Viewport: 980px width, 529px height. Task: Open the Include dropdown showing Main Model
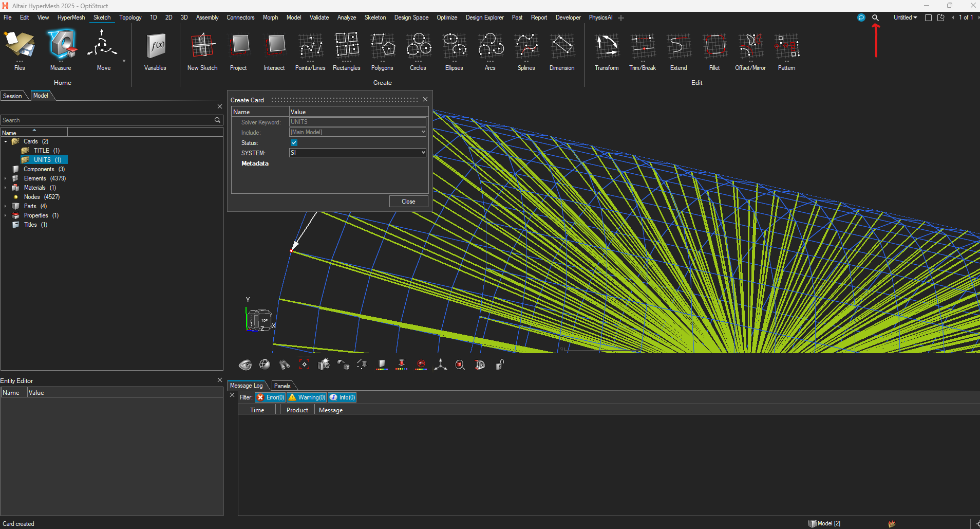click(x=357, y=132)
